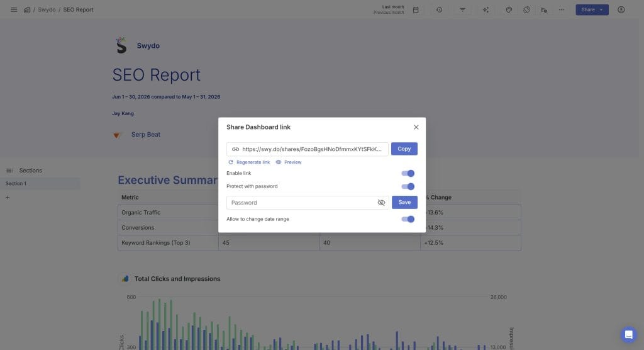Expand the Share button dropdown arrow

coord(601,10)
